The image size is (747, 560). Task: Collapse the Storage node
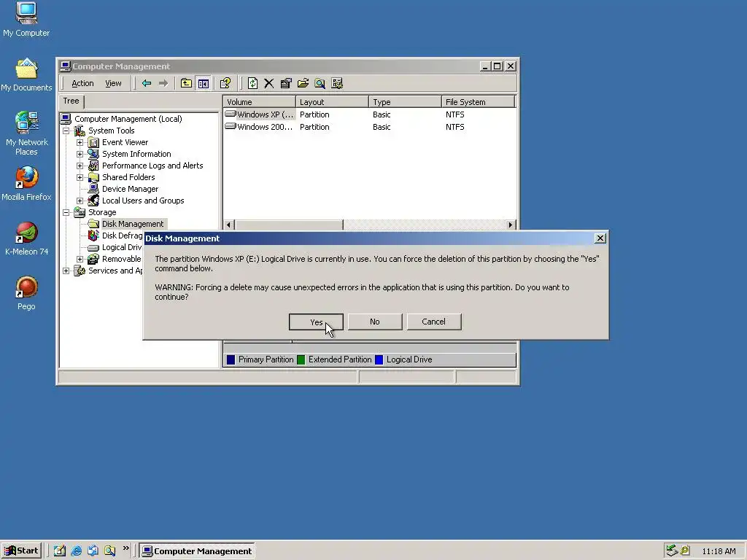(x=66, y=212)
